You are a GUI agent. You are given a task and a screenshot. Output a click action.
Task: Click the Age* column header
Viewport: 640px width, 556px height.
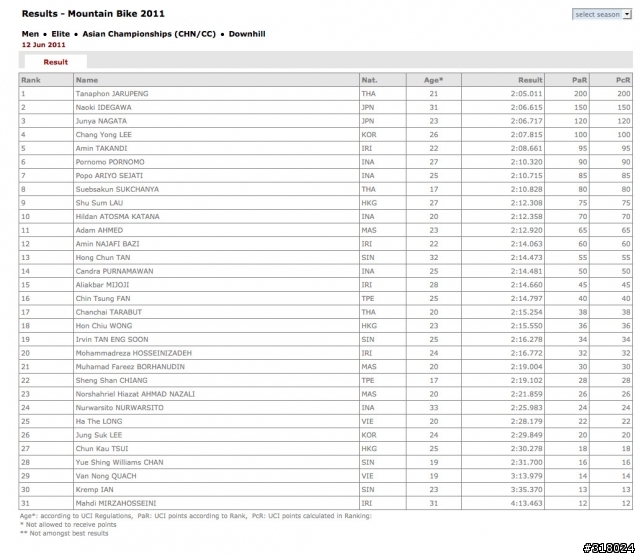tap(433, 80)
